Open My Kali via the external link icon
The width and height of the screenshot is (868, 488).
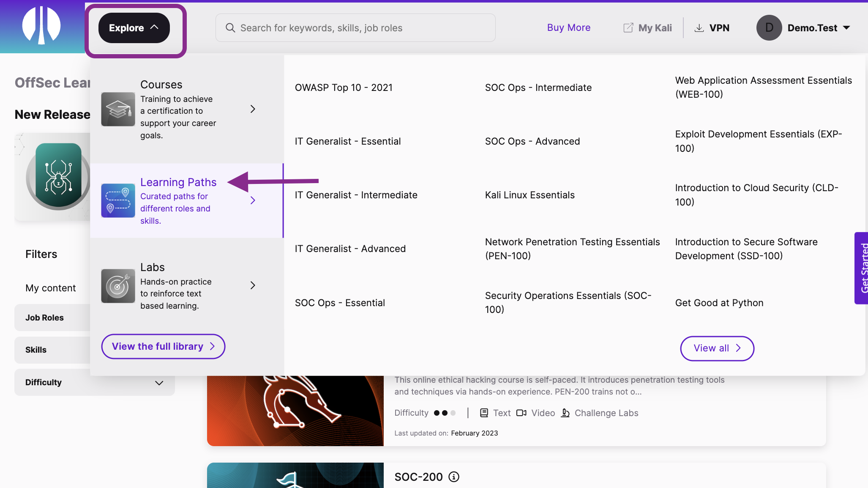628,27
